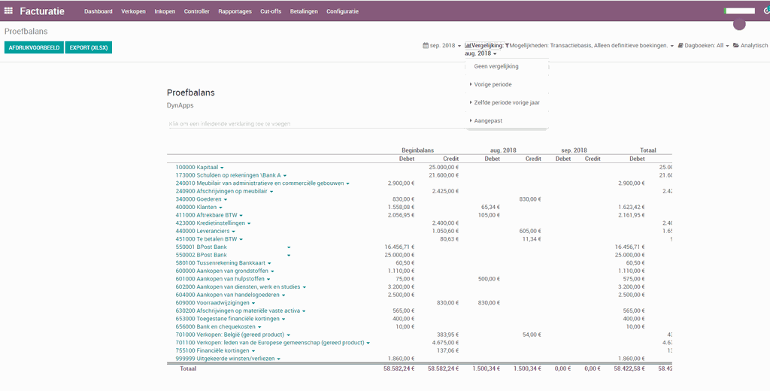Open the Rapportages menu
Viewport: 770px width, 391px height.
point(235,11)
